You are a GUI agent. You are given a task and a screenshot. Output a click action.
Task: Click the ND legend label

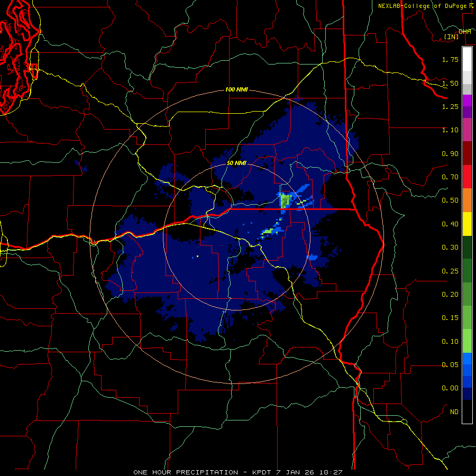pyautogui.click(x=454, y=412)
